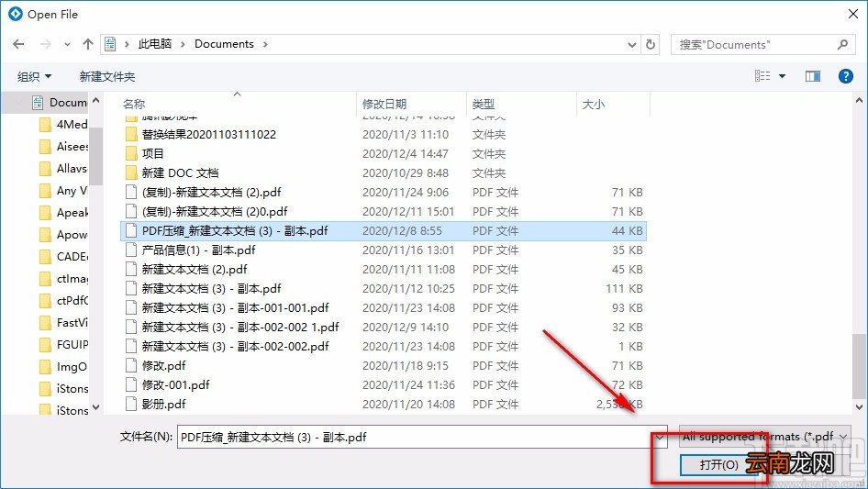Select Apow folder in navigation tree

(63, 234)
